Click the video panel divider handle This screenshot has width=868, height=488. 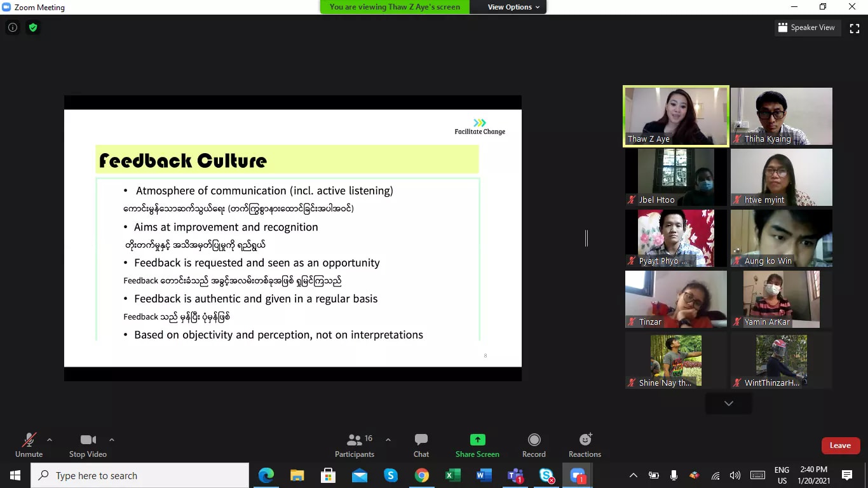pos(587,238)
